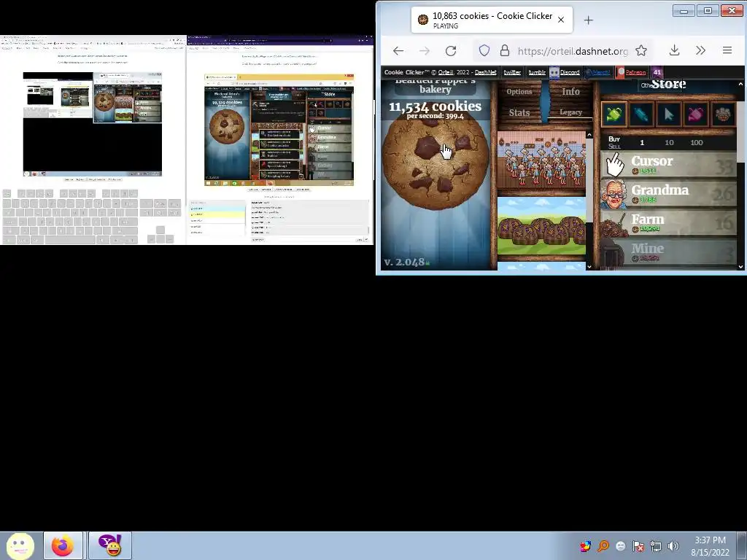This screenshot has width=747, height=560.
Task: Click the v. 2.048 version label
Action: (x=404, y=262)
